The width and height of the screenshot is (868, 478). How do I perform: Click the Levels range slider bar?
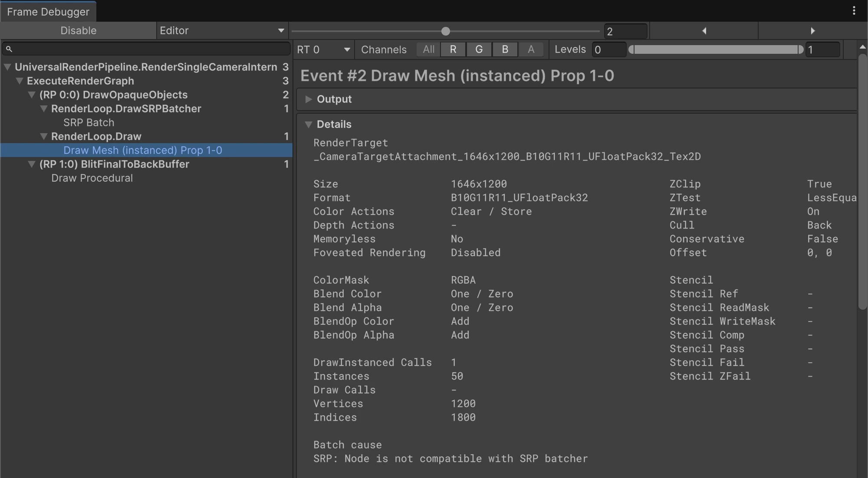pyautogui.click(x=716, y=49)
